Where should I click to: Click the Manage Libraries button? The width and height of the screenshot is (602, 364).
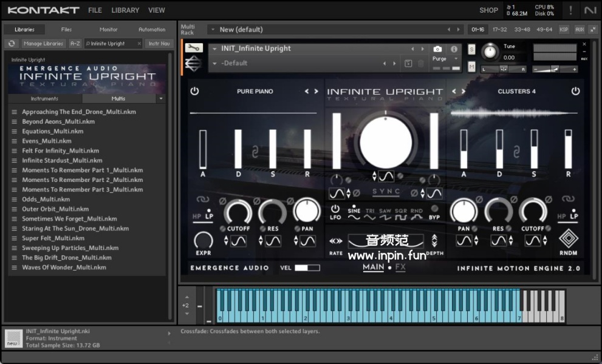point(44,44)
